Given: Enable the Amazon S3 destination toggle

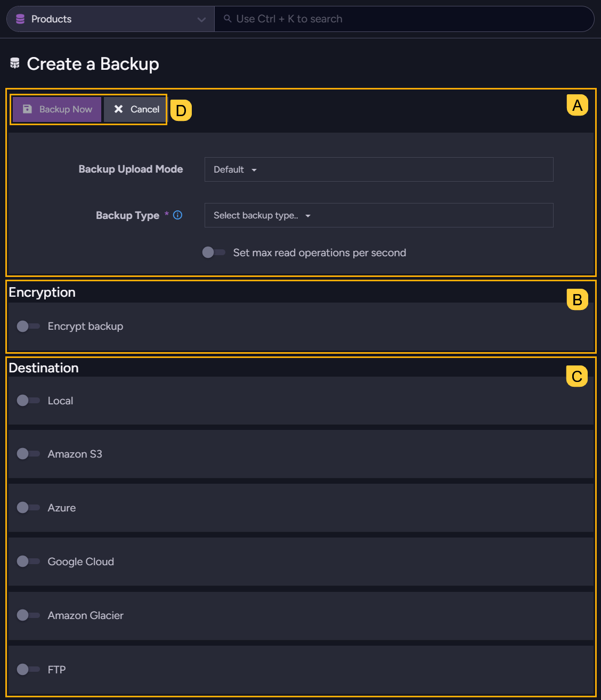Looking at the screenshot, I should (28, 453).
